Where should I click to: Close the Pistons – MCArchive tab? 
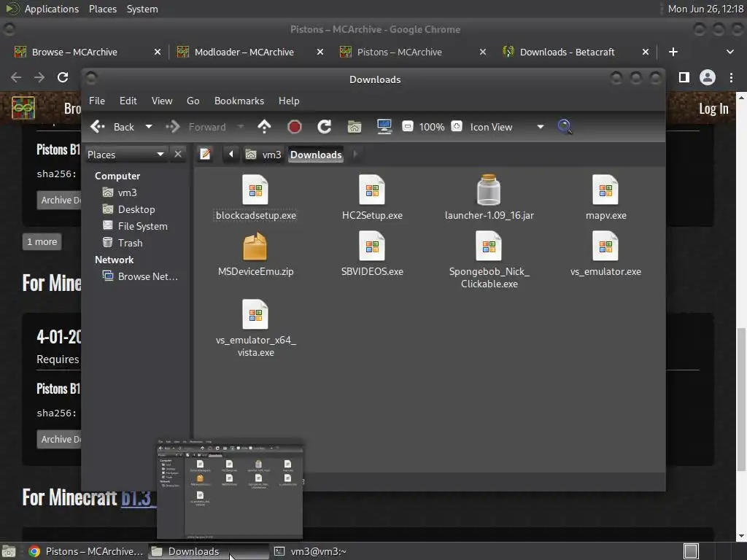click(483, 52)
